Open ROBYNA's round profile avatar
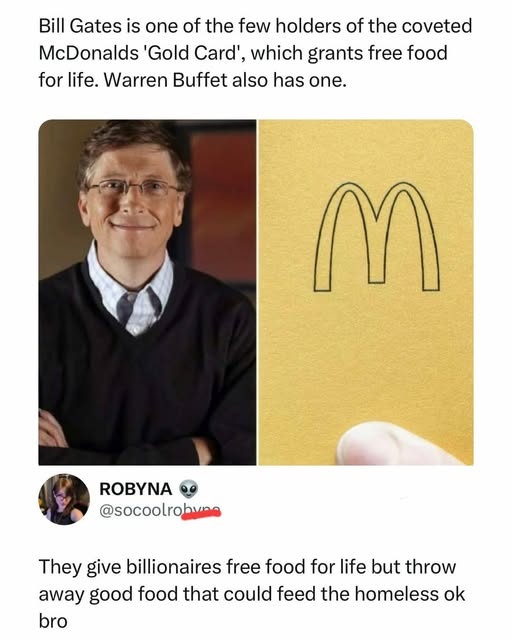Image resolution: width=512 pixels, height=640 pixels. click(64, 499)
